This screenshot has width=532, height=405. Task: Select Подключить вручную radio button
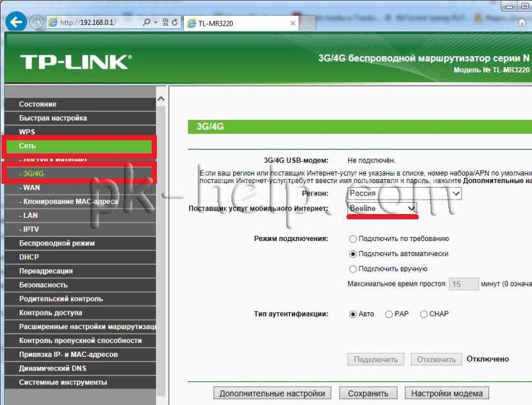(x=353, y=269)
